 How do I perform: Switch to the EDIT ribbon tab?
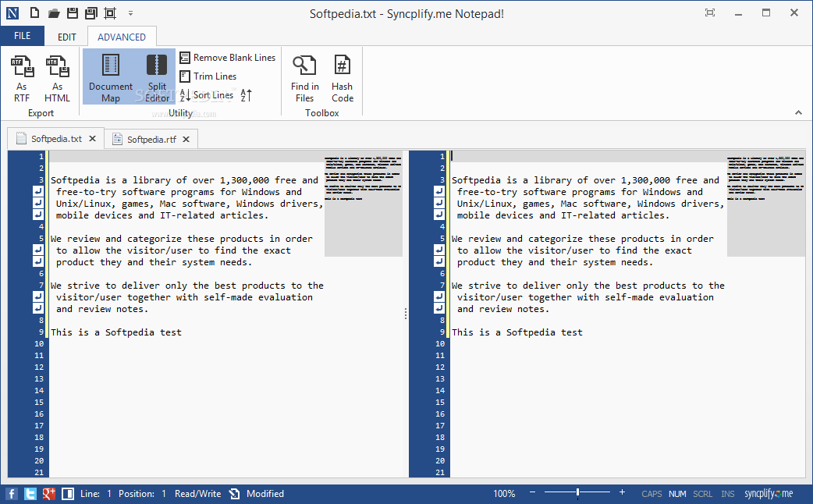point(67,37)
